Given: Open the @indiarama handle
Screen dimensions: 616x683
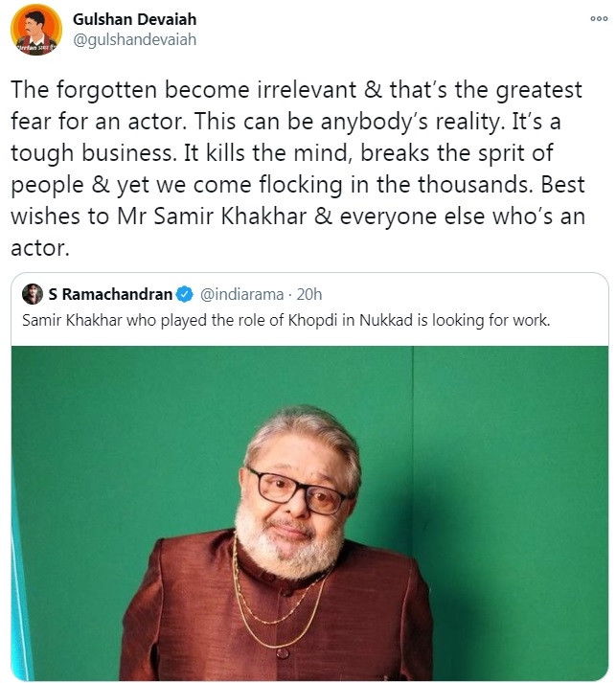Looking at the screenshot, I should click(241, 295).
